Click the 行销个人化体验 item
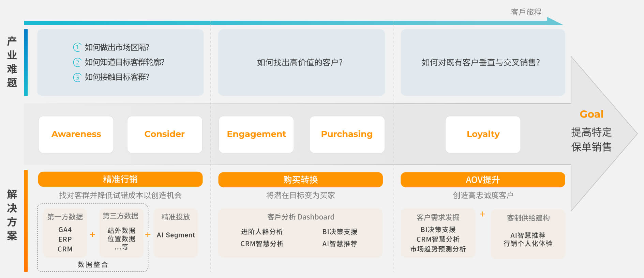 pyautogui.click(x=528, y=244)
